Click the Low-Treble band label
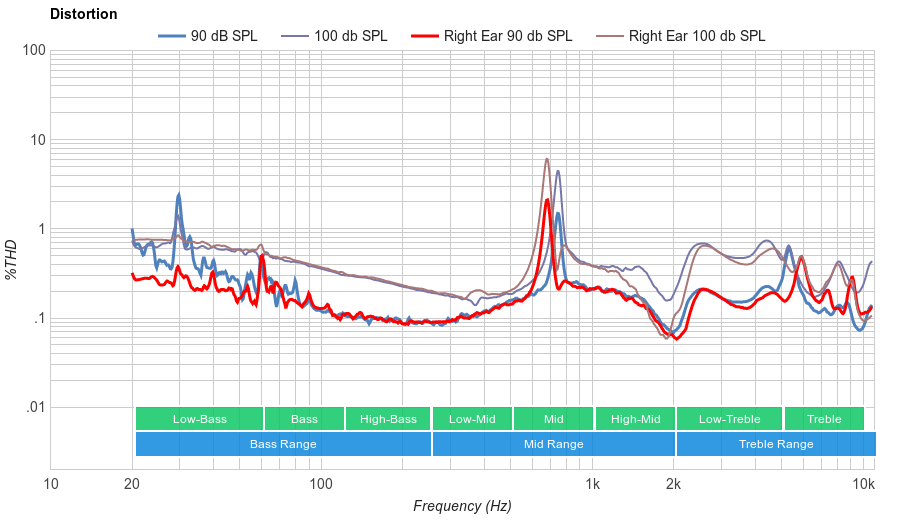This screenshot has width=900, height=520. 729,419
